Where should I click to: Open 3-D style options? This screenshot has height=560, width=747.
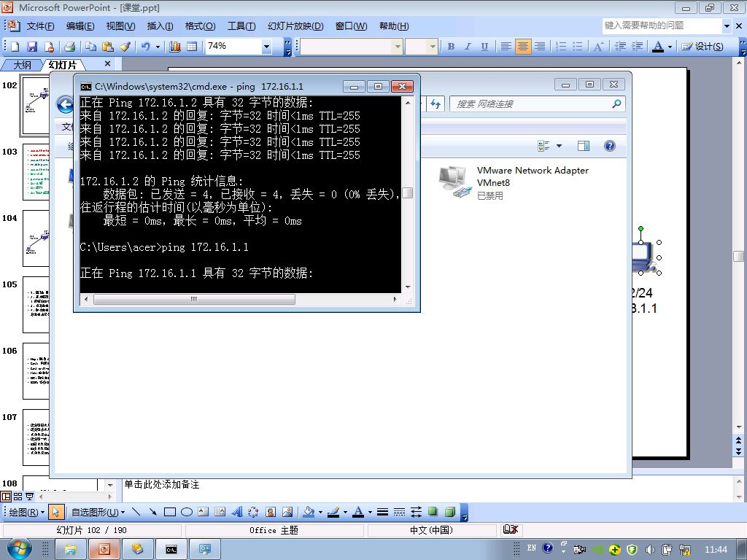click(449, 512)
